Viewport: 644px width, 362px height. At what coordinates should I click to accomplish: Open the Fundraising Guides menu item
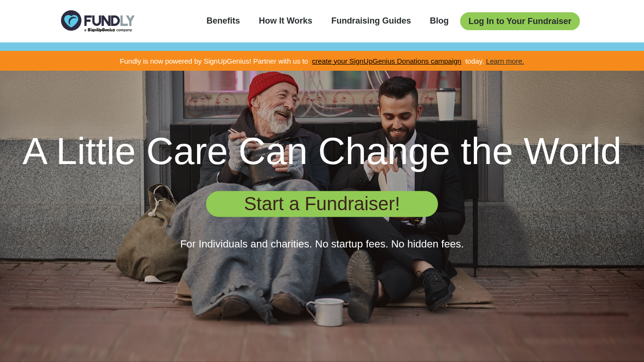(x=371, y=21)
